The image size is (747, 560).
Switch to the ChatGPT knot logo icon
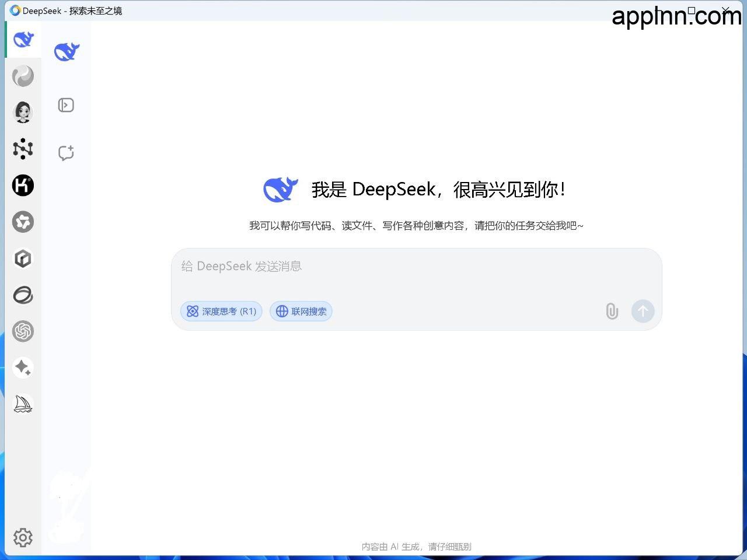[23, 331]
